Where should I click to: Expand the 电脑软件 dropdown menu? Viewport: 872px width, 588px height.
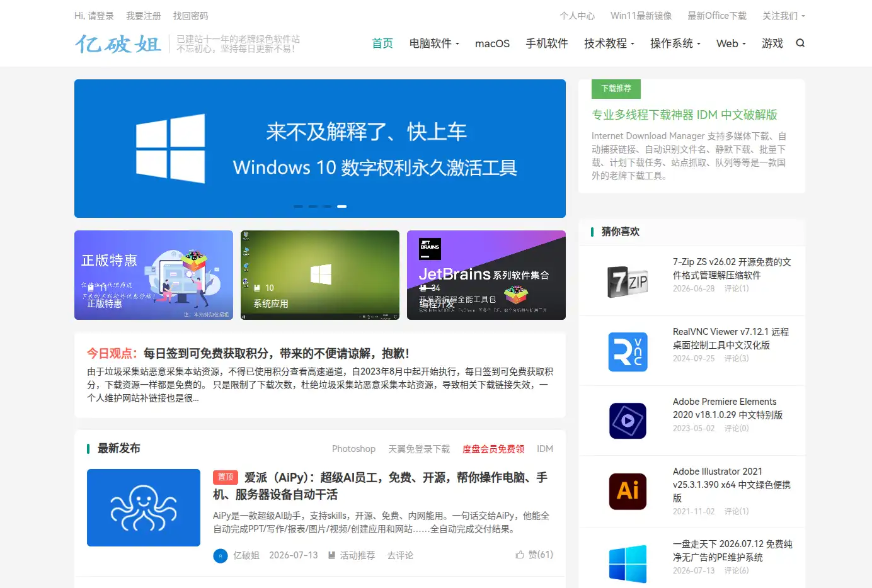click(434, 43)
